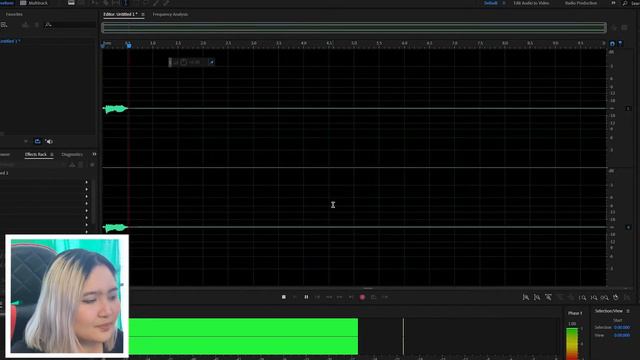This screenshot has width=640, height=360.
Task: Pause playback with Pause button
Action: [x=306, y=297]
